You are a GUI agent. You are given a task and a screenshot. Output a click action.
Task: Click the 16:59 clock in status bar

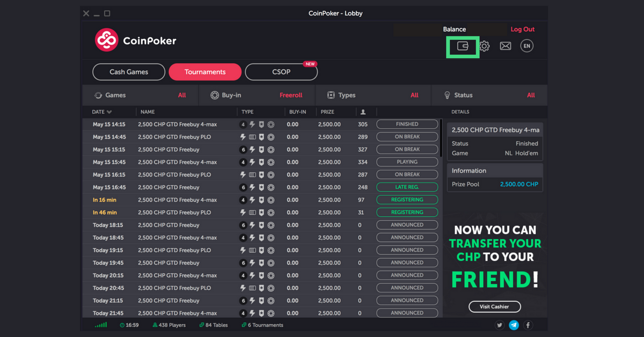[129, 325]
